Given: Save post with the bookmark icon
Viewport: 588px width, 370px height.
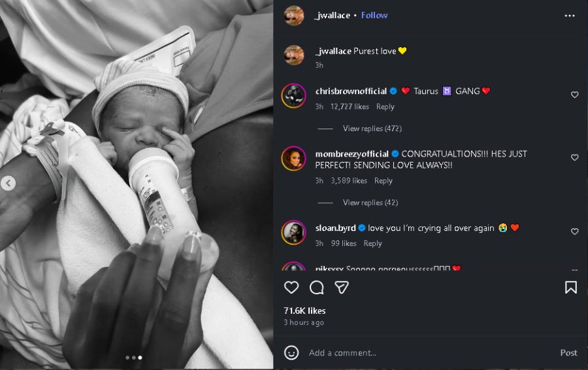Looking at the screenshot, I should (x=571, y=288).
